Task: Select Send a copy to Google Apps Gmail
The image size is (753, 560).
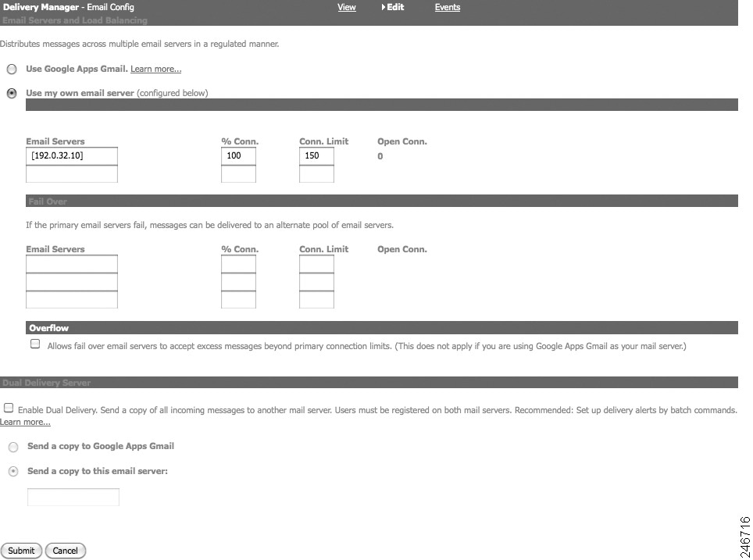Action: point(13,447)
